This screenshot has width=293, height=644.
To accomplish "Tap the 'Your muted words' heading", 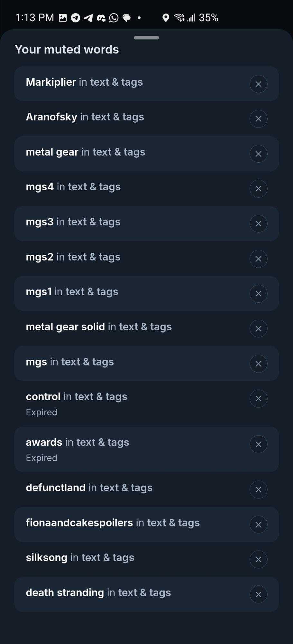I will tap(67, 50).
